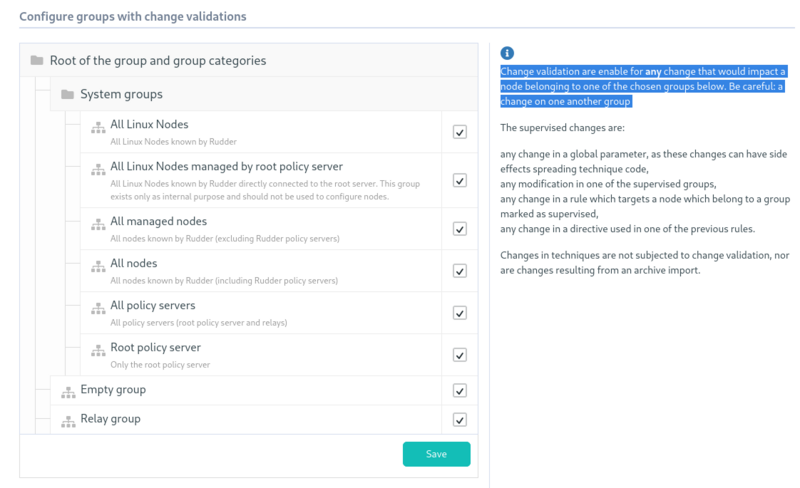The height and width of the screenshot is (488, 800).
Task: Click the group icon beside All Linux Nodes
Action: pos(98,128)
